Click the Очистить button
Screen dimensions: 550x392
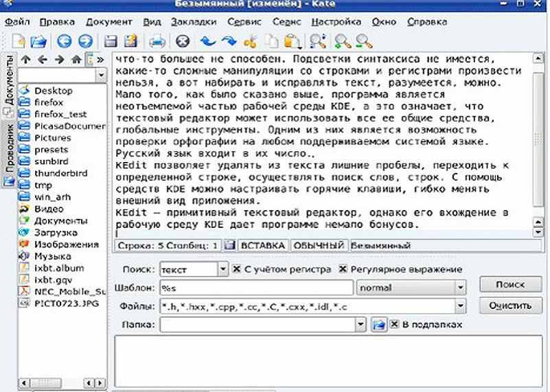[x=510, y=305]
